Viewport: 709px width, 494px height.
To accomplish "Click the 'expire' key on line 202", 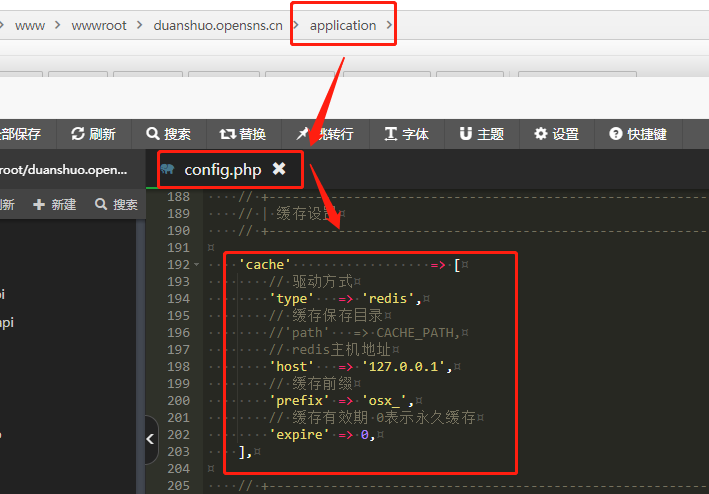I will pos(299,435).
